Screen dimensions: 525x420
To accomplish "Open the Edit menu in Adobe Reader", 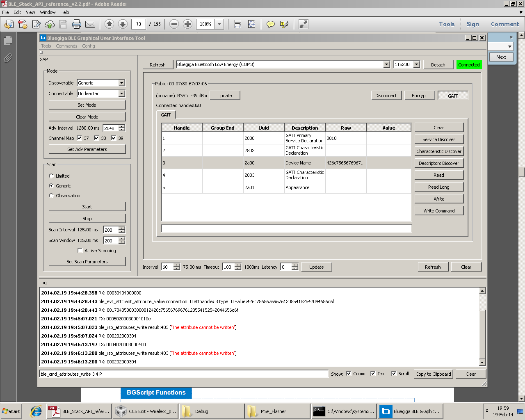I will (x=17, y=12).
